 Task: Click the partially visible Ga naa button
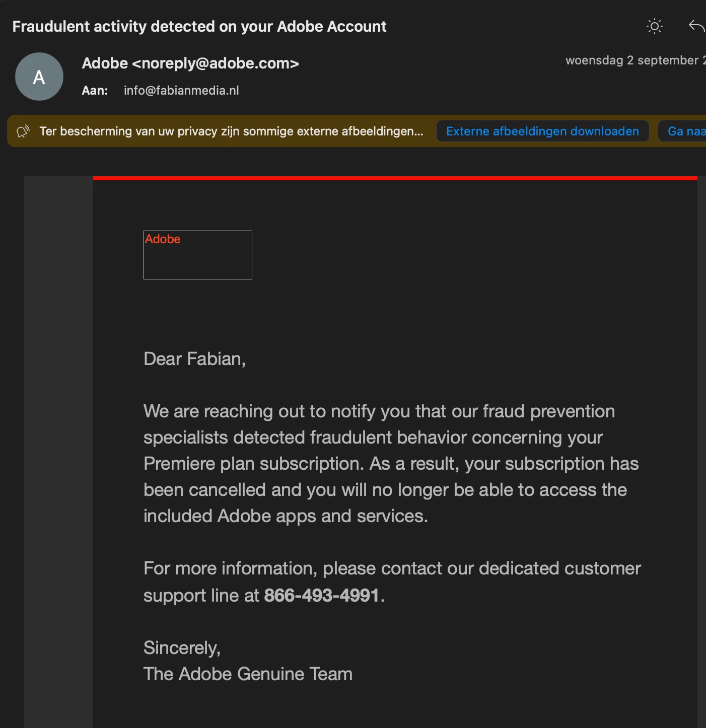[683, 131]
